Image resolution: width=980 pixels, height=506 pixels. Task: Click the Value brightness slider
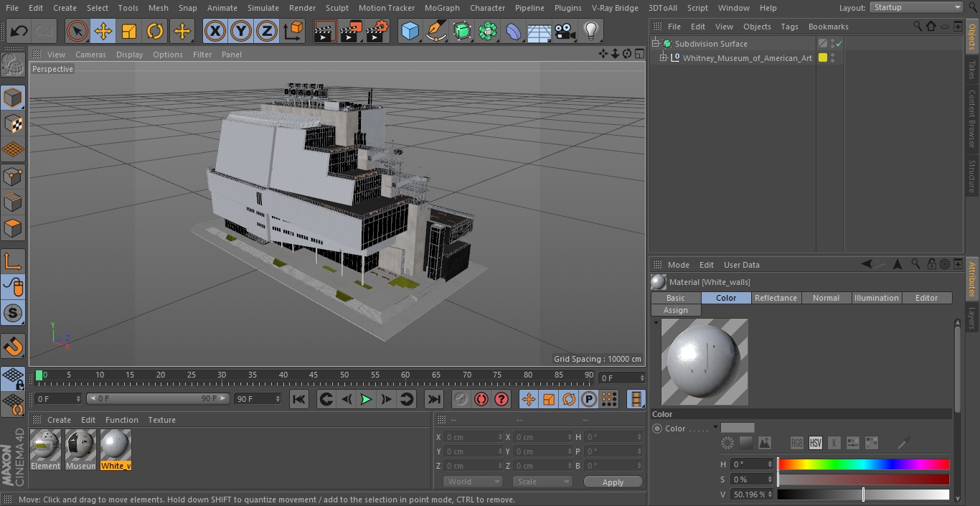(x=864, y=495)
